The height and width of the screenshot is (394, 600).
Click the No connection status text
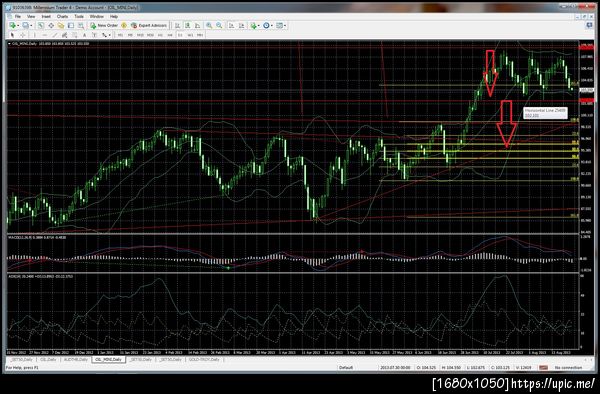coord(568,368)
